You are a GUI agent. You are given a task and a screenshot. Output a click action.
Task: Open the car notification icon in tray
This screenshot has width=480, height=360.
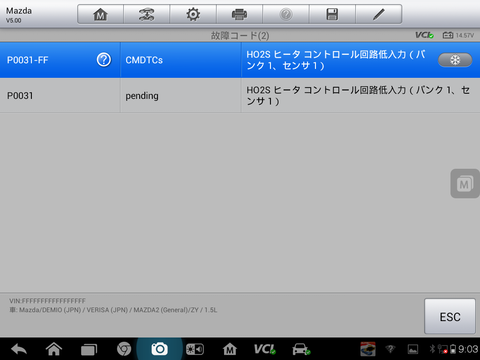point(368,349)
